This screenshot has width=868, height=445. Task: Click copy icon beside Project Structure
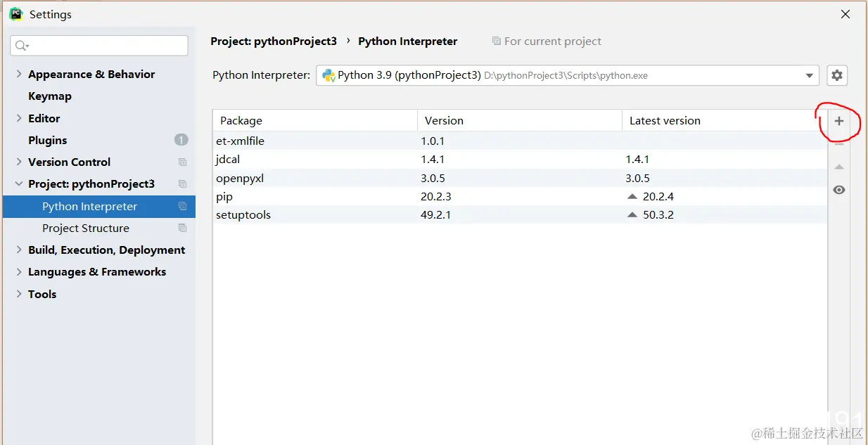[x=183, y=228]
